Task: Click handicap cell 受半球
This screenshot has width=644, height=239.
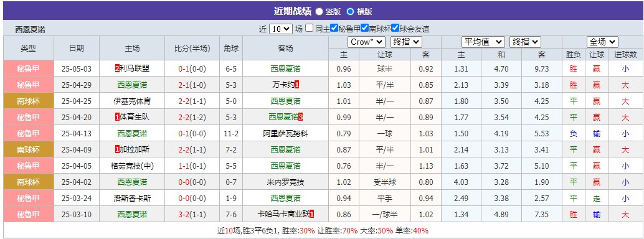Action: pyautogui.click(x=385, y=182)
